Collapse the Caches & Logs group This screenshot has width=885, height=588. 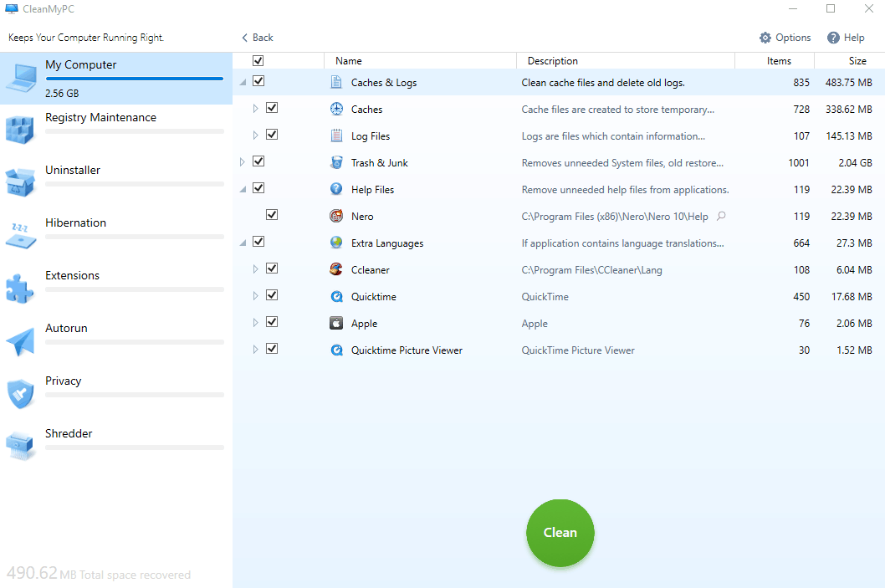(243, 83)
